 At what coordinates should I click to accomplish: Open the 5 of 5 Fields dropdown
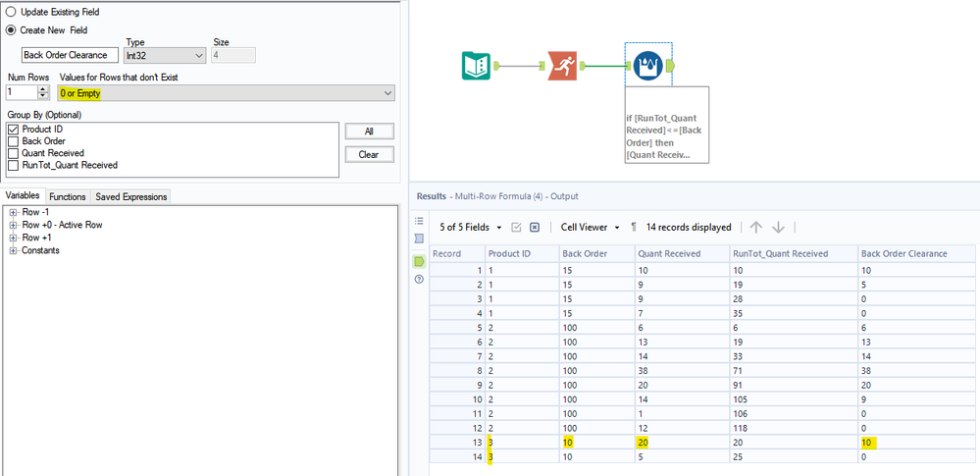(x=473, y=228)
